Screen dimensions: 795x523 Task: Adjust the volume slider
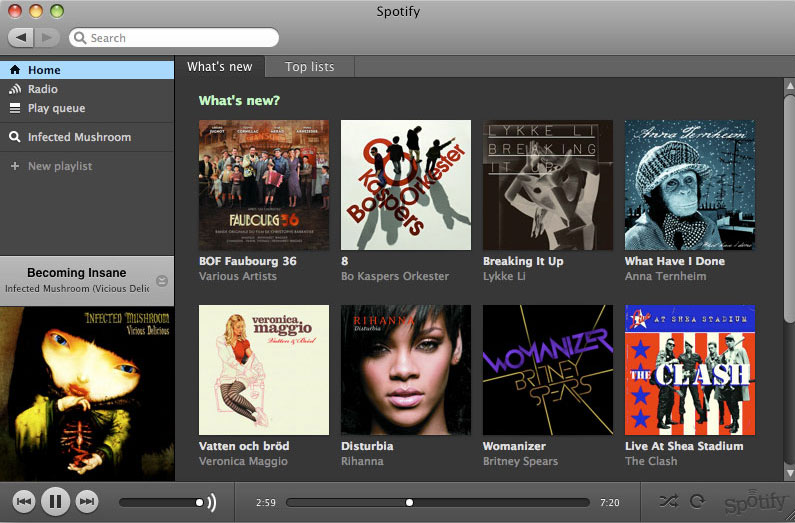click(x=160, y=502)
